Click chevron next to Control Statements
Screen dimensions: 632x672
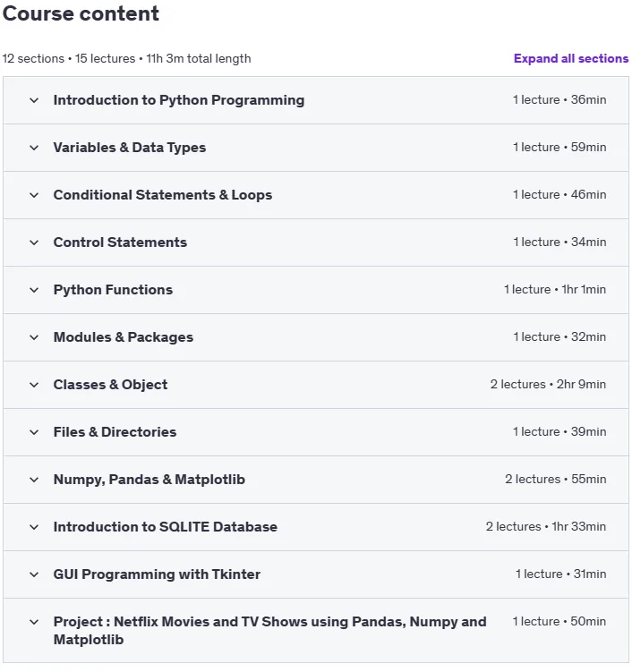[x=34, y=242]
